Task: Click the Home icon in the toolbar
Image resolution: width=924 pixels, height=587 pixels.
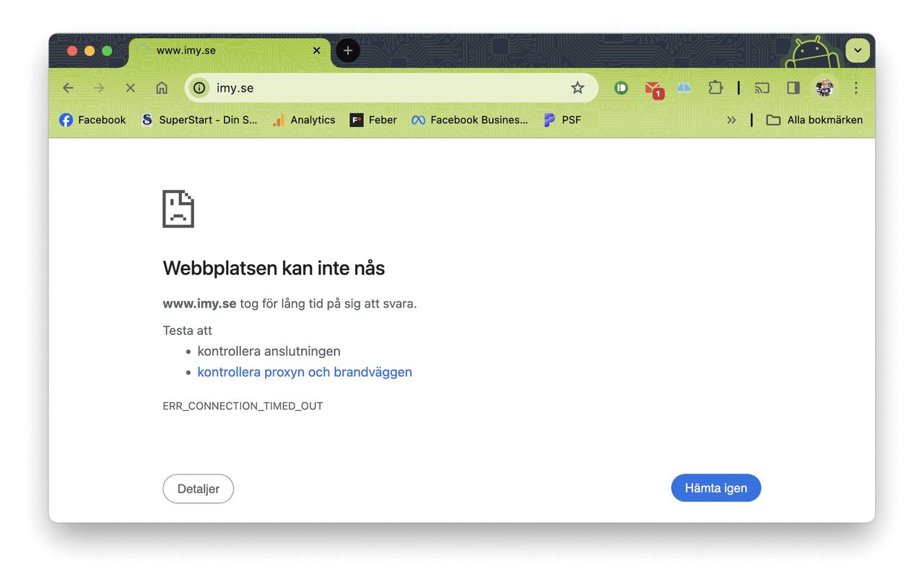Action: point(162,87)
